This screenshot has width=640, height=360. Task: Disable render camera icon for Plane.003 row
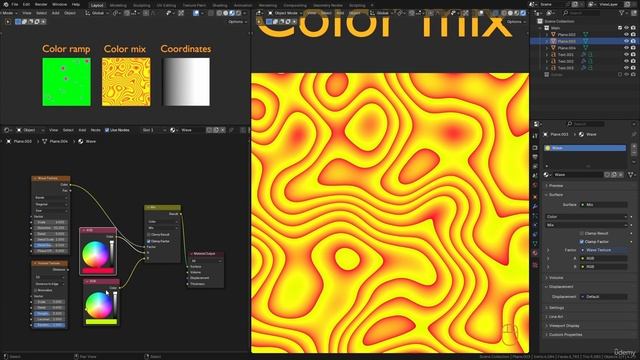pyautogui.click(x=633, y=41)
